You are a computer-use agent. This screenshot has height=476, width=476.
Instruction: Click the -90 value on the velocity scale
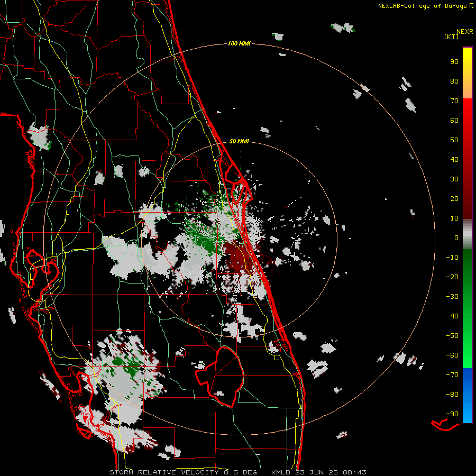click(452, 414)
